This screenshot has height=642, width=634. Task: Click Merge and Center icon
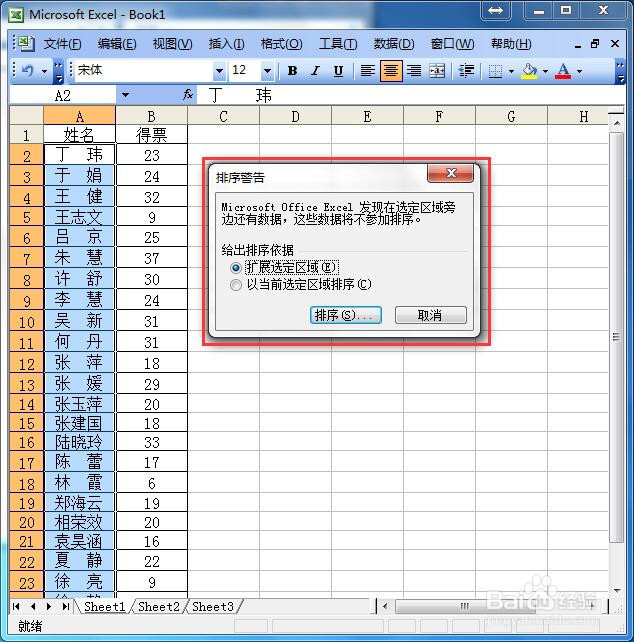click(x=437, y=71)
